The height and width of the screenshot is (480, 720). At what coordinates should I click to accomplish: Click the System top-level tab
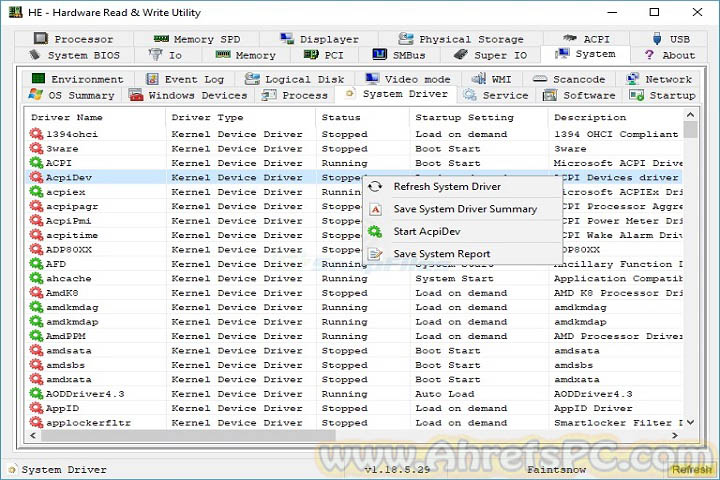click(x=585, y=54)
